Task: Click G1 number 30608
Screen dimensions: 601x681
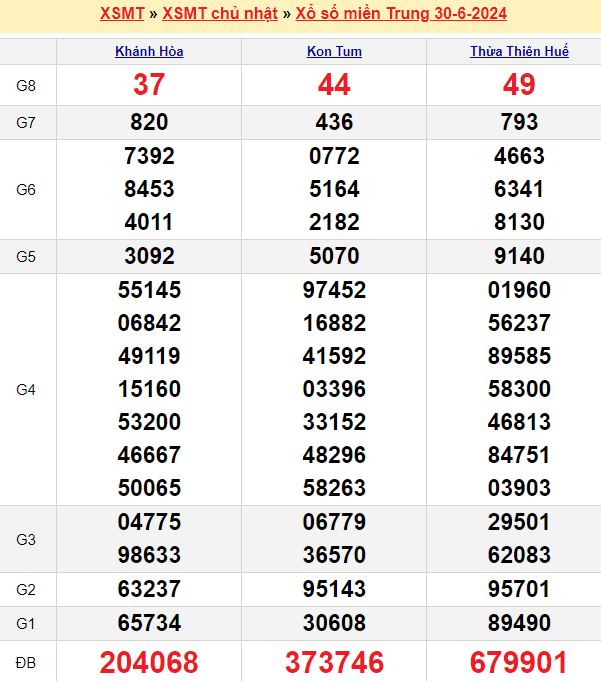Action: coord(334,623)
